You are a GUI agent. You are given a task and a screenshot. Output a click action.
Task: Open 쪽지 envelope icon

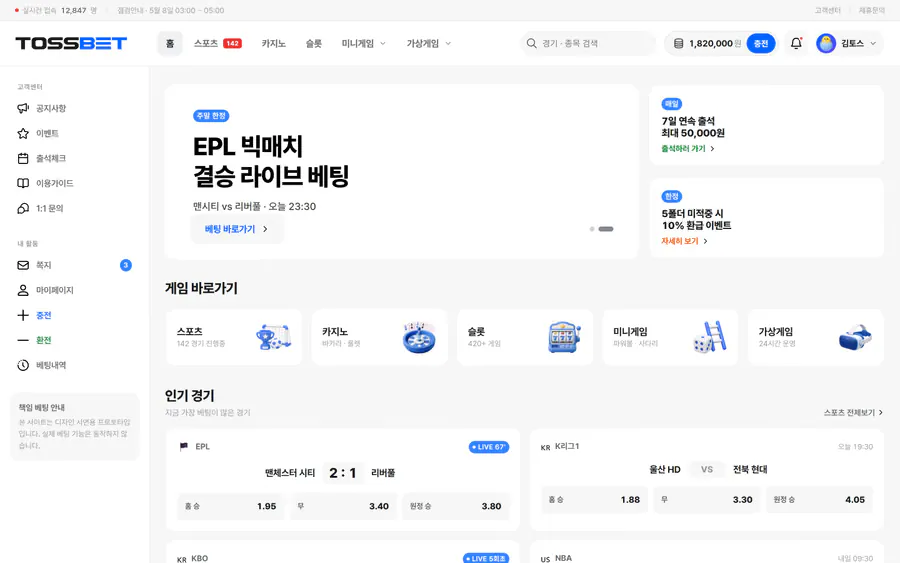point(23,265)
